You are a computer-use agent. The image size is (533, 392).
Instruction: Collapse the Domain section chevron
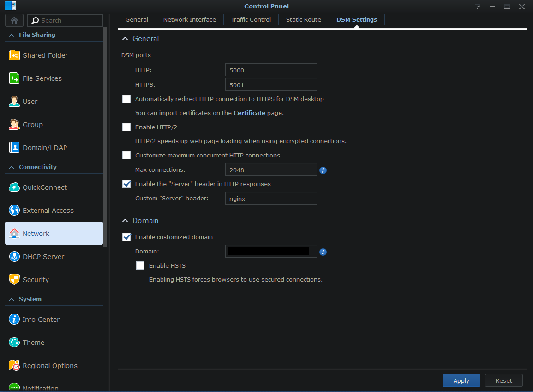click(125, 221)
